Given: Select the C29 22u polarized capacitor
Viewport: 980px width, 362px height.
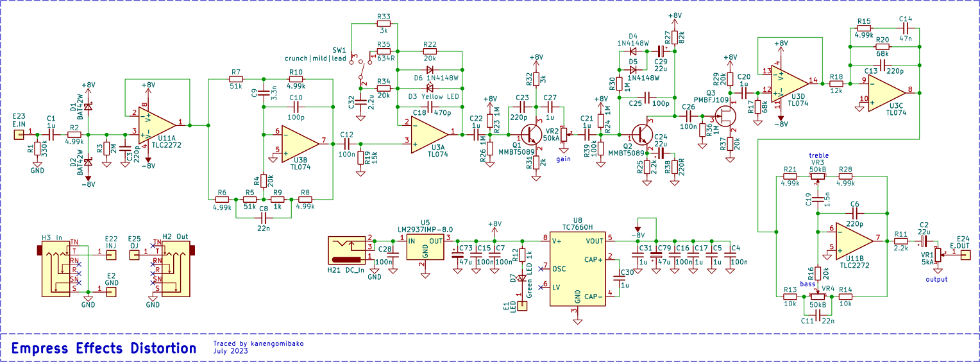Looking at the screenshot, I should 661,50.
